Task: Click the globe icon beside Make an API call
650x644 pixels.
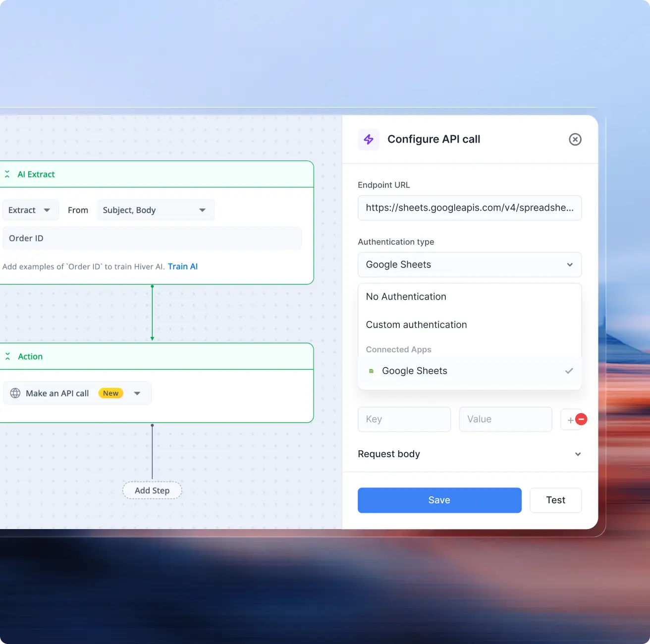Action: [15, 393]
